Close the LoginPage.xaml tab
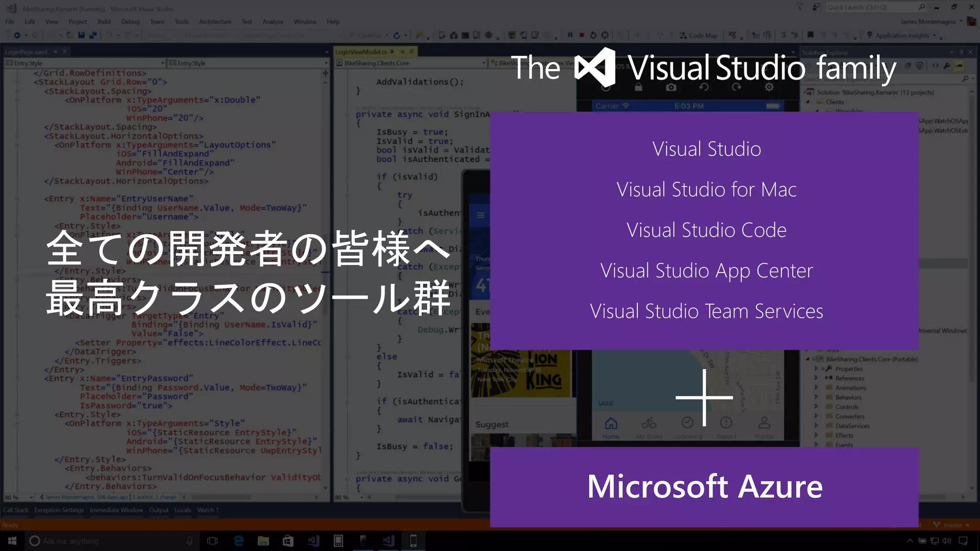 tap(65, 52)
